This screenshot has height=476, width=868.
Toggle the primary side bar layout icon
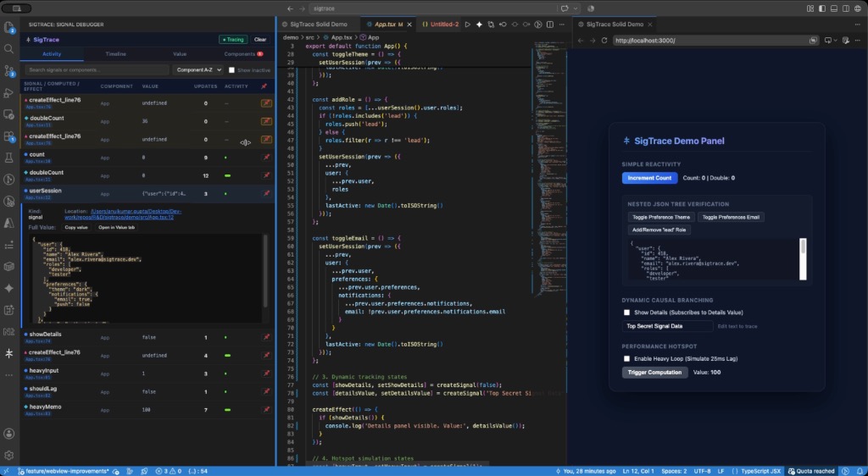pyautogui.click(x=821, y=8)
